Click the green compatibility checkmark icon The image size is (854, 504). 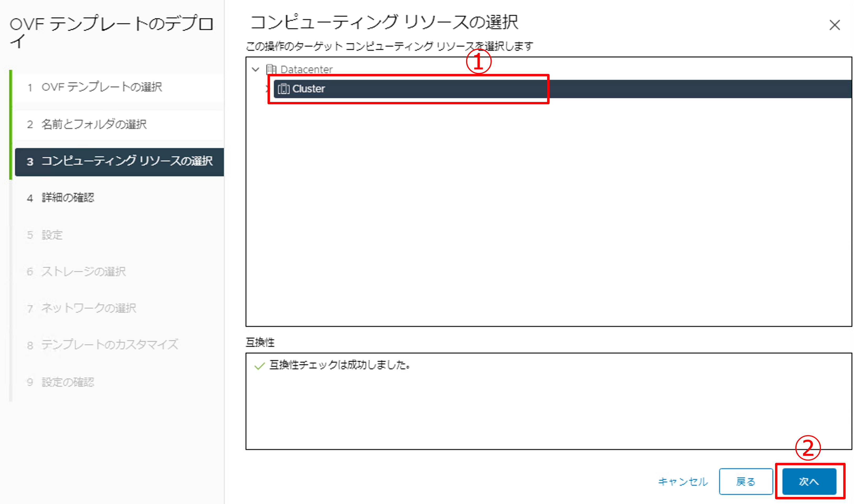[x=259, y=366]
